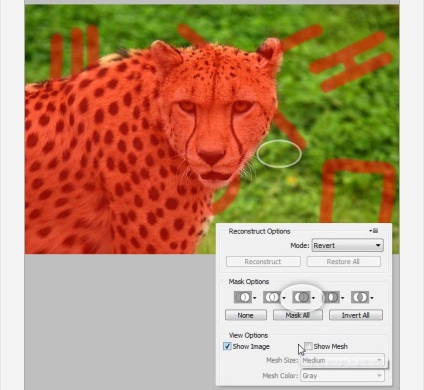
Task: Expand the Mesh Size dropdown
Action: (343, 360)
